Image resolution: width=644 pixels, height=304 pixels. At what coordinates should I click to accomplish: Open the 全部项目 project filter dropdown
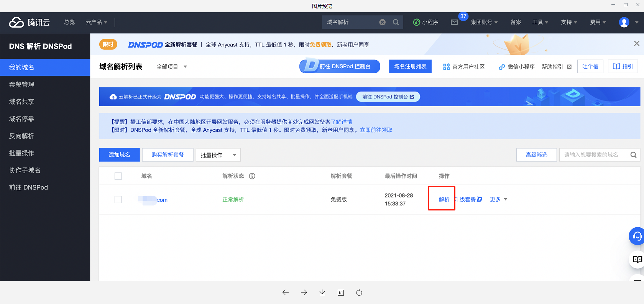172,67
